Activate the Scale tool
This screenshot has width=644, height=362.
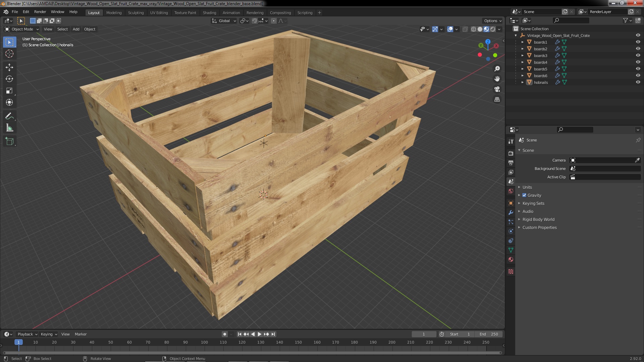point(9,91)
